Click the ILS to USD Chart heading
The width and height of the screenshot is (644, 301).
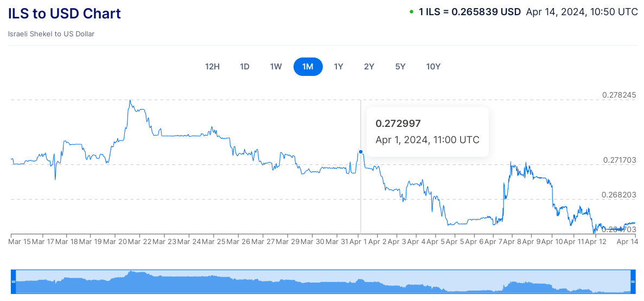65,14
